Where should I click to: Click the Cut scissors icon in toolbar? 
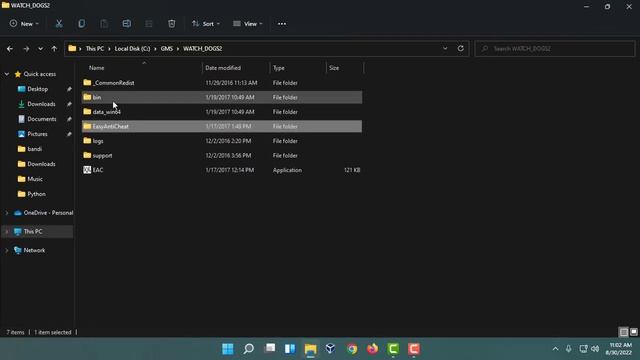pos(59,24)
